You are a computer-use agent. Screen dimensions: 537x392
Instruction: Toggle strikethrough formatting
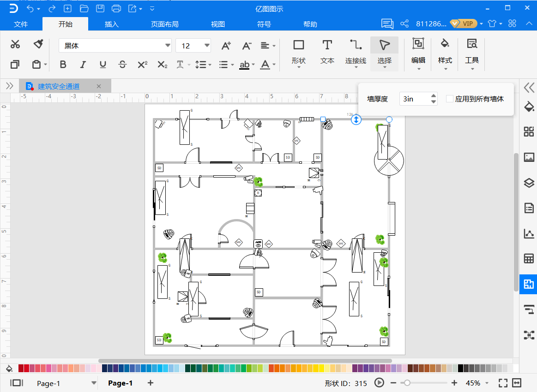point(123,64)
